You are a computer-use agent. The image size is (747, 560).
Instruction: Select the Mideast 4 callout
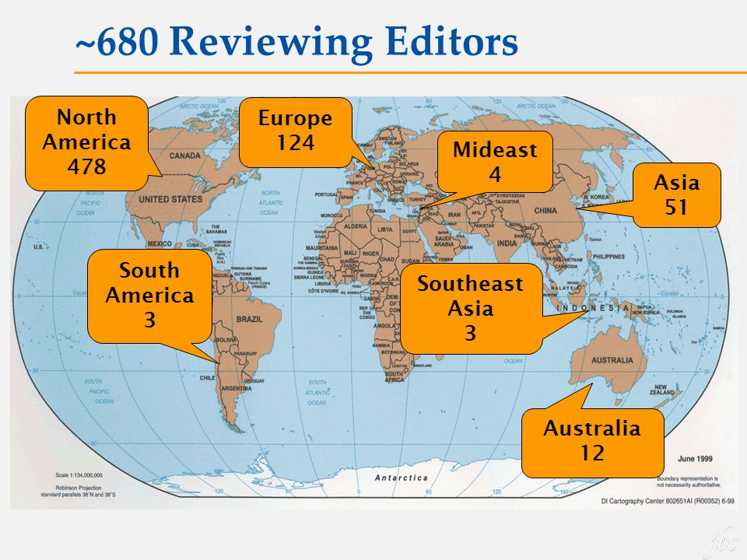495,162
